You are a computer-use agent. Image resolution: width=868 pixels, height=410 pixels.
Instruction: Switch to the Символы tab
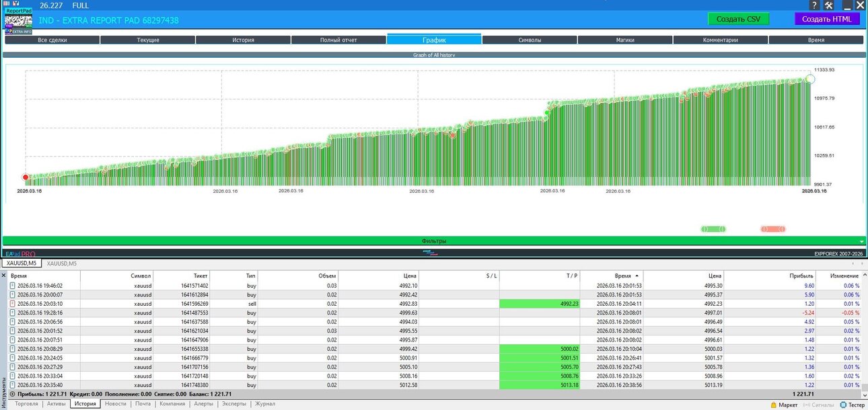[x=530, y=40]
